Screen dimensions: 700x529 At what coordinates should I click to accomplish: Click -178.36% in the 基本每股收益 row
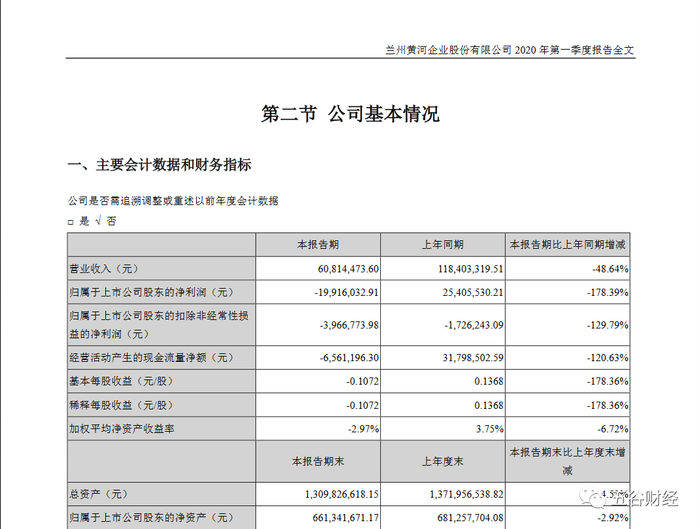click(x=608, y=381)
